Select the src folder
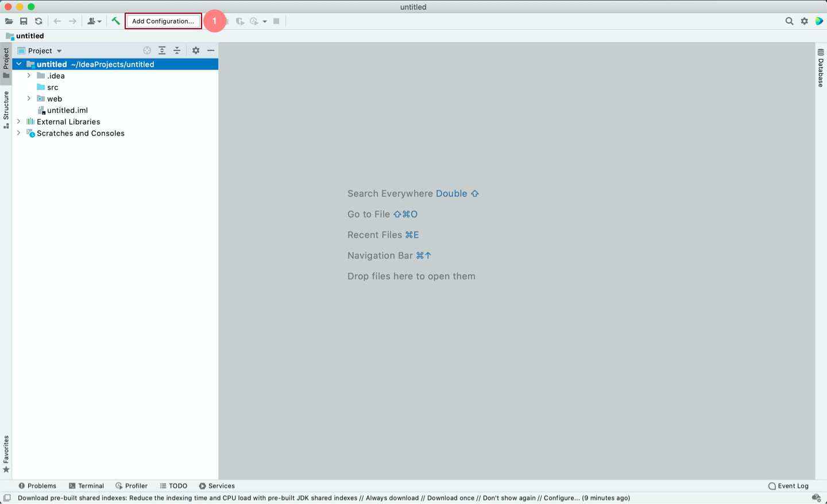Screen dimensions: 827x504 (48, 87)
